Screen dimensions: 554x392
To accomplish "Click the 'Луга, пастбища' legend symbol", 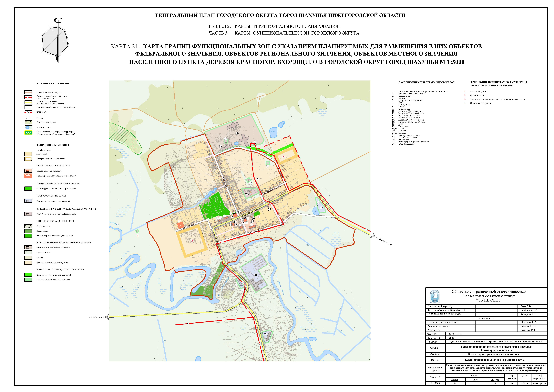I will pyautogui.click(x=28, y=252).
